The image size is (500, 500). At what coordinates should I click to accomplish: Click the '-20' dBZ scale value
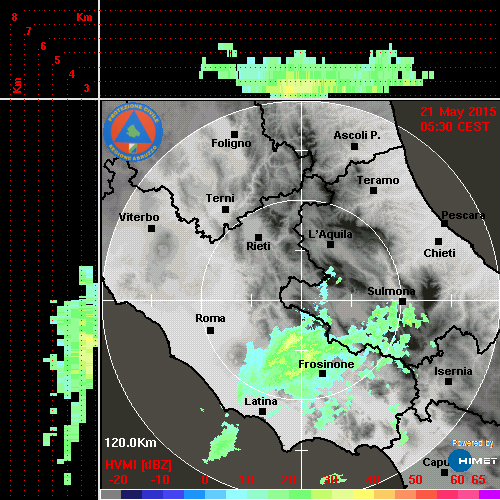[x=118, y=480]
